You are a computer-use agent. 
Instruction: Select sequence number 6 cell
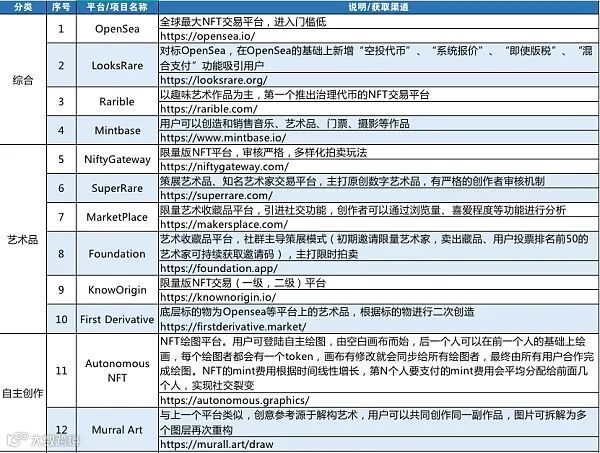(61, 188)
